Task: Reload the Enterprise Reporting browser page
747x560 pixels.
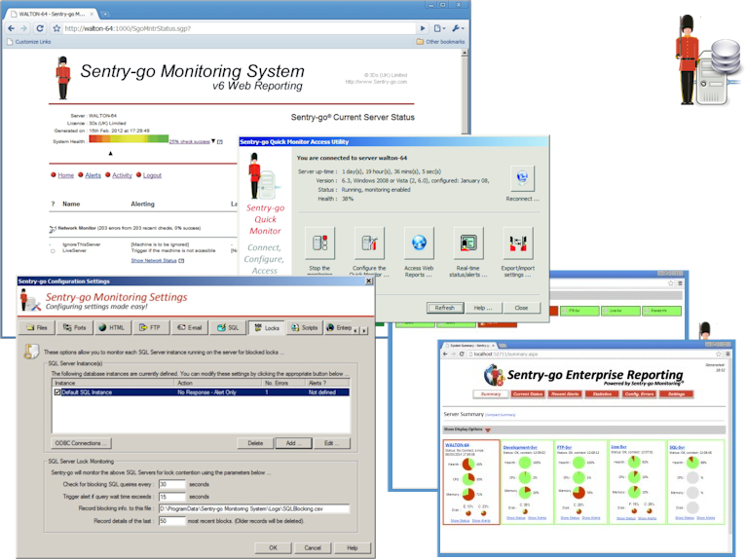Action: 462,355
